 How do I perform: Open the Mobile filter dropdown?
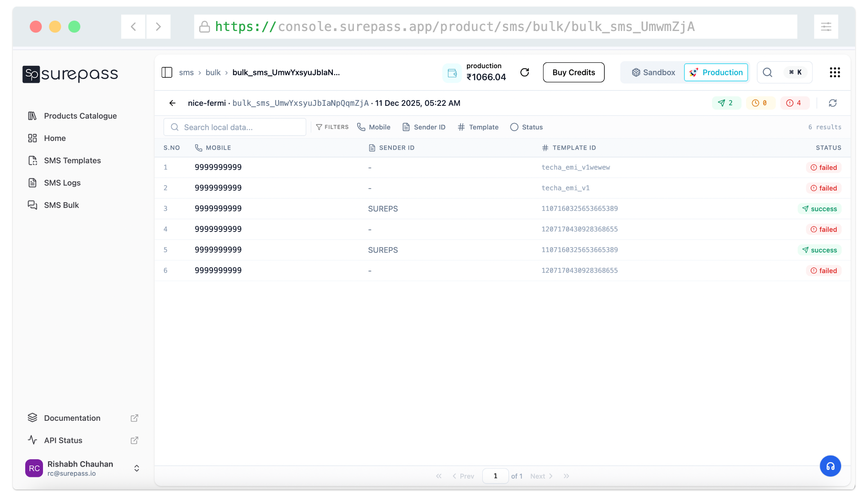click(x=374, y=127)
